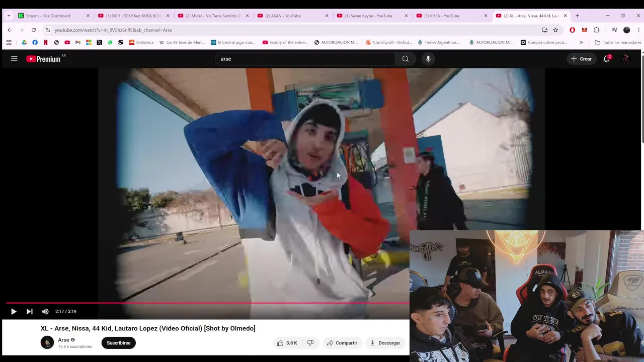The width and height of the screenshot is (644, 362).
Task: Open the Google Drive bookmark icon
Action: (x=24, y=42)
